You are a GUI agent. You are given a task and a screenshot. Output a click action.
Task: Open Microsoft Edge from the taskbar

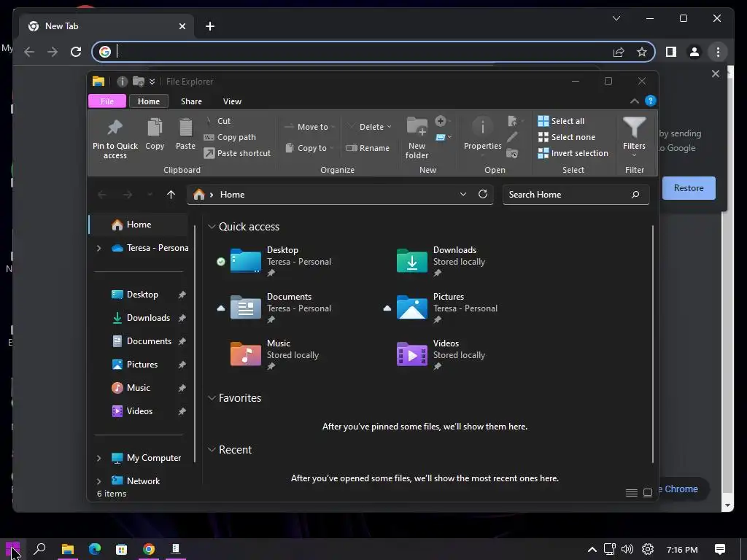(x=94, y=549)
